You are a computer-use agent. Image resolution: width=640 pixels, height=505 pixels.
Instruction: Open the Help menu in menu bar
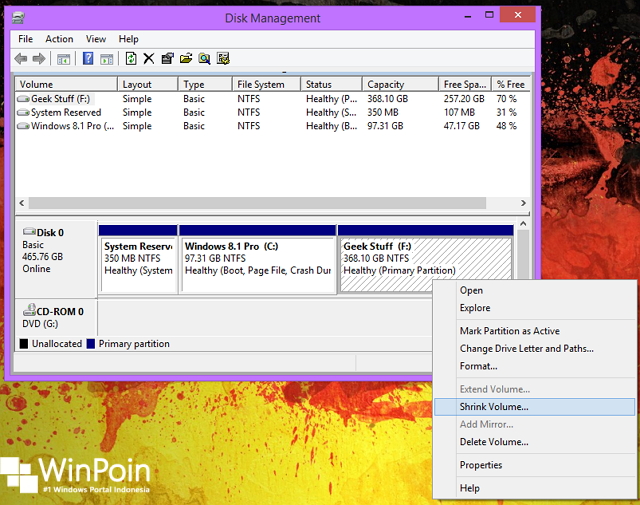tap(129, 39)
